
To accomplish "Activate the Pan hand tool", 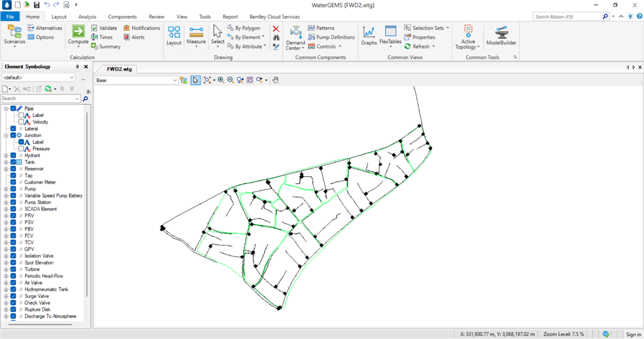I will point(276,80).
